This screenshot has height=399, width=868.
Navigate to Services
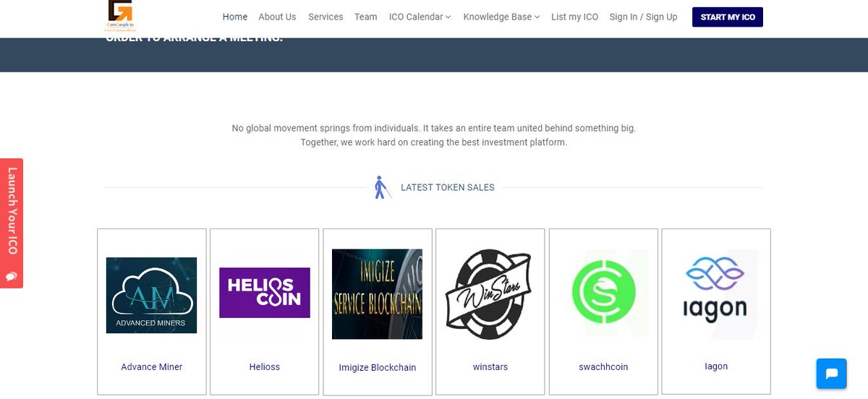[325, 17]
